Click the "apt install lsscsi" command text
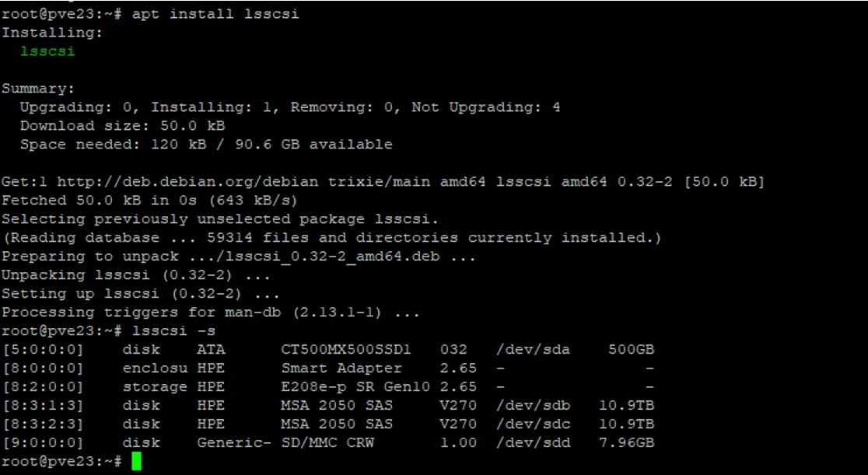The width and height of the screenshot is (868, 475). click(x=215, y=14)
